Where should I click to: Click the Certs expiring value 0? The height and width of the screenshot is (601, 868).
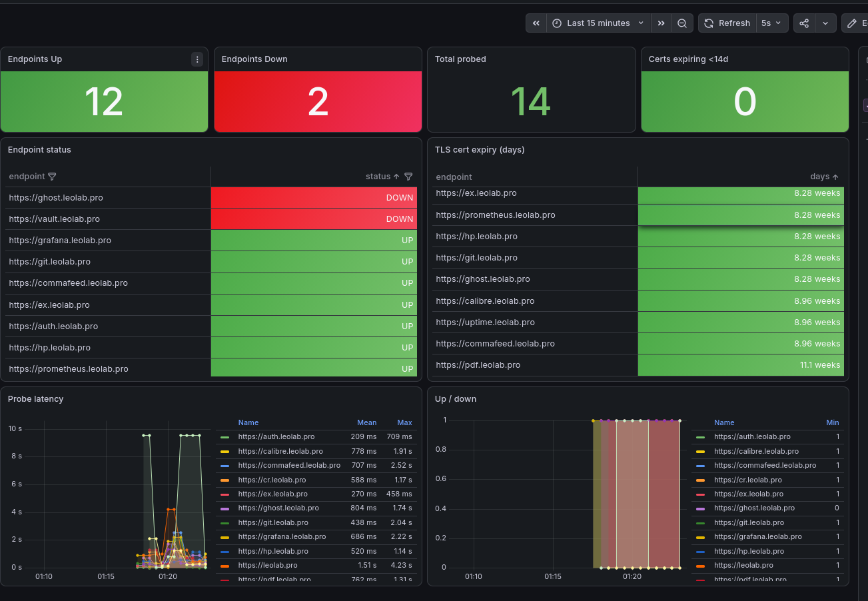pyautogui.click(x=745, y=102)
